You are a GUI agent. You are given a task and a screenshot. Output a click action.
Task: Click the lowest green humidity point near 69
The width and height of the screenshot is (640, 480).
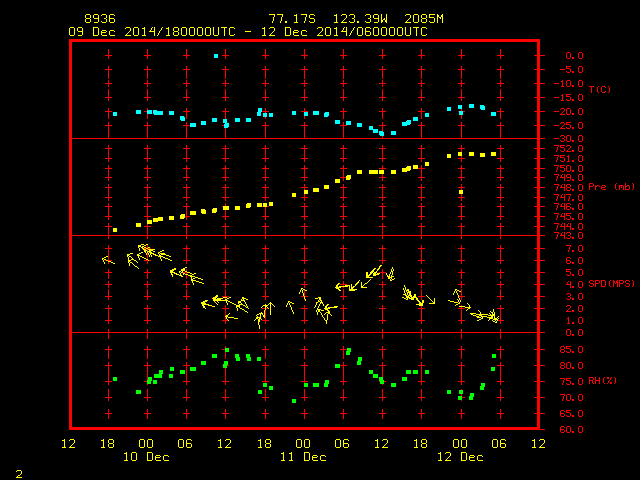294,401
